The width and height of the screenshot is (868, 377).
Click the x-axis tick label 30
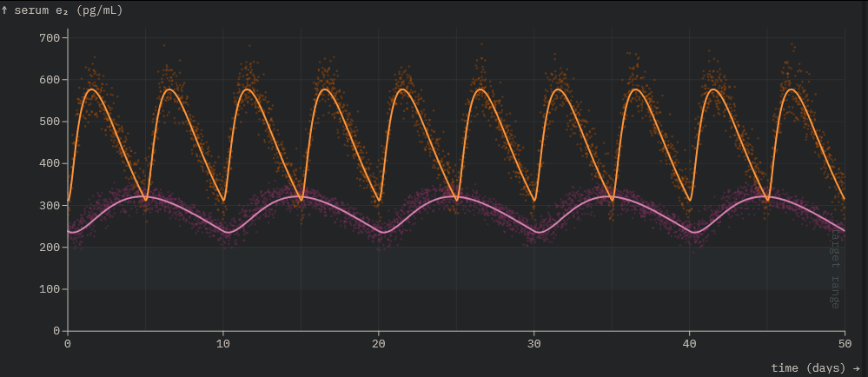tap(534, 343)
